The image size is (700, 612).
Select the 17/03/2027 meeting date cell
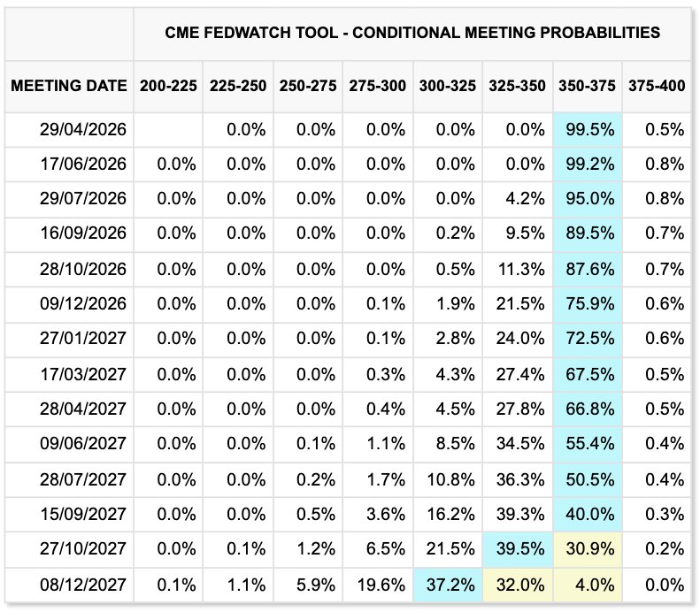[83, 374]
